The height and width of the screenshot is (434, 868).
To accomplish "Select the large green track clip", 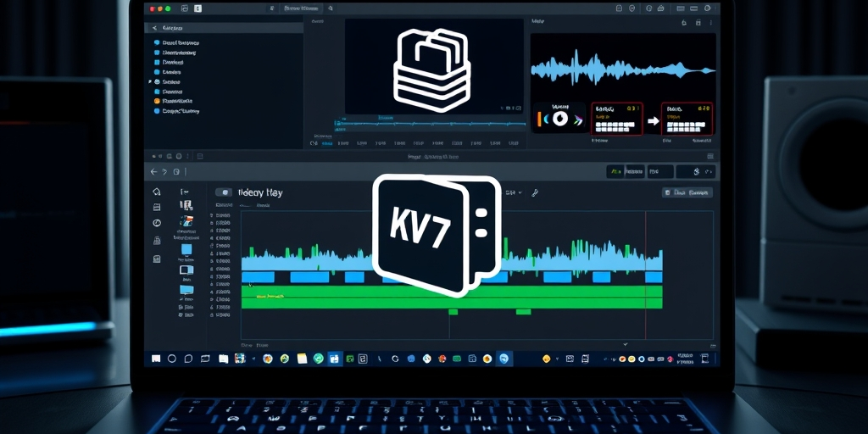I will tap(452, 297).
